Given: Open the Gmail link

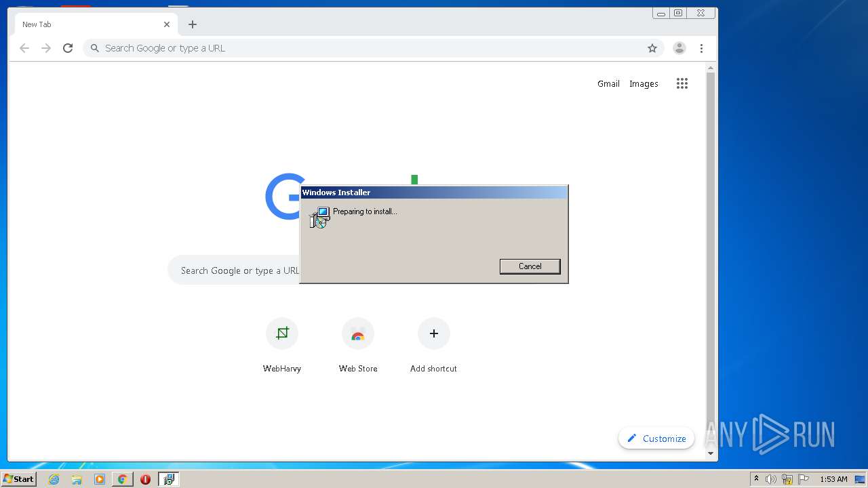Looking at the screenshot, I should (608, 84).
